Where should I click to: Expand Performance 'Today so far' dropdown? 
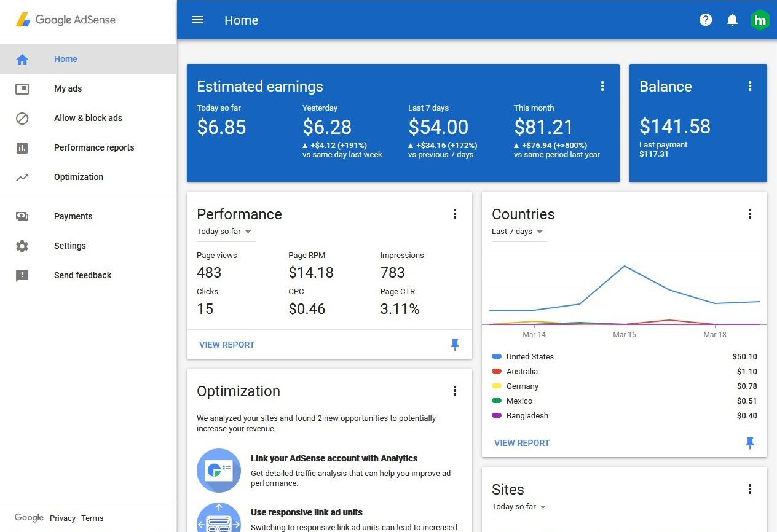[x=224, y=232]
